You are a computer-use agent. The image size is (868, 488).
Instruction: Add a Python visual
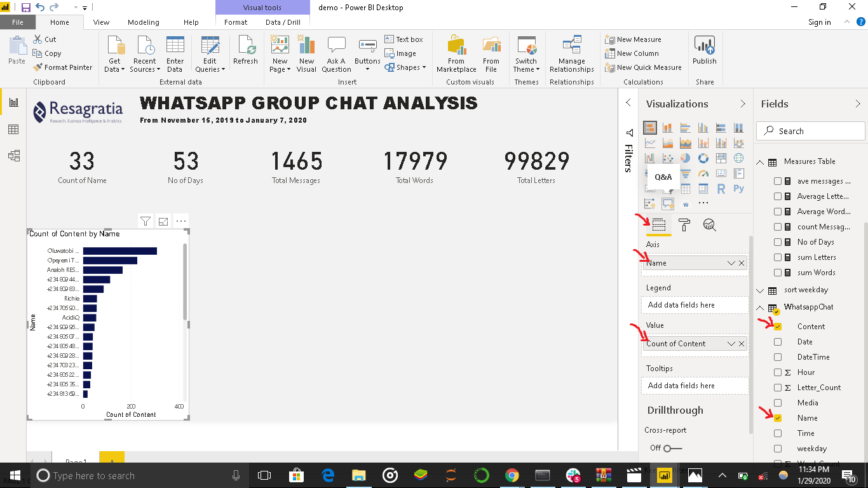740,188
